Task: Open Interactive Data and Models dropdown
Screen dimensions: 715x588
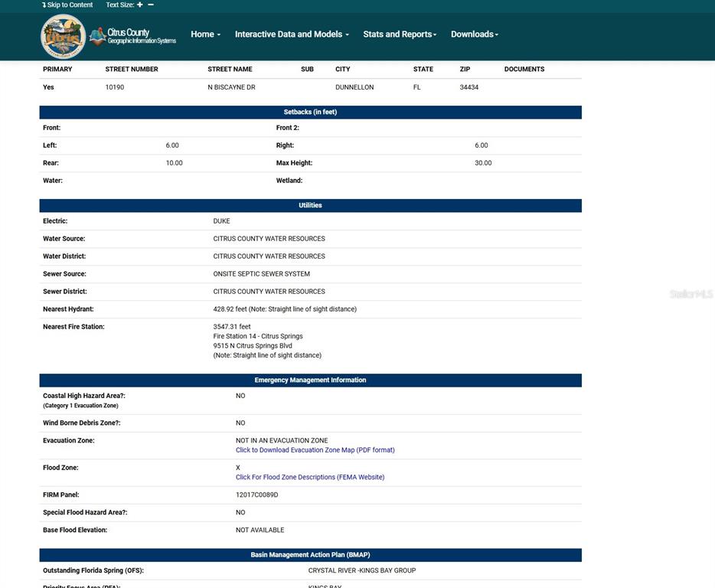Action: [x=291, y=34]
